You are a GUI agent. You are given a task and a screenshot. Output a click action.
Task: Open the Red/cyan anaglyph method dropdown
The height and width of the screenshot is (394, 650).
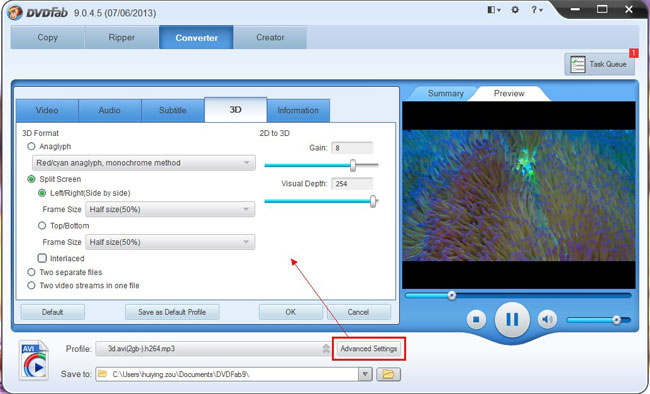point(143,163)
